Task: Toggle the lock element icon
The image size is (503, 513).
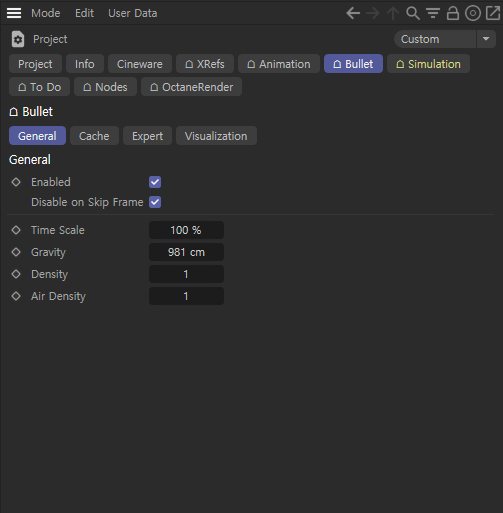Action: [x=453, y=13]
